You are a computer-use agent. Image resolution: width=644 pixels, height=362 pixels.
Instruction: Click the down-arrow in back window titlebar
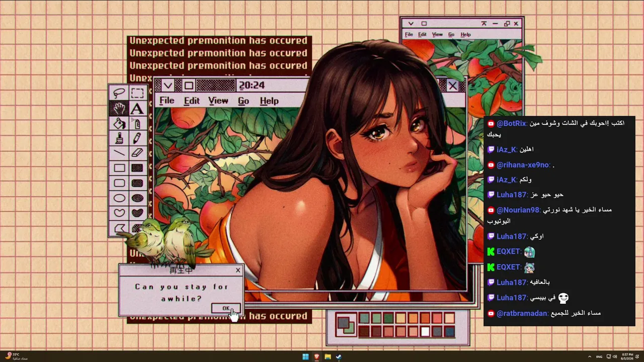[411, 24]
